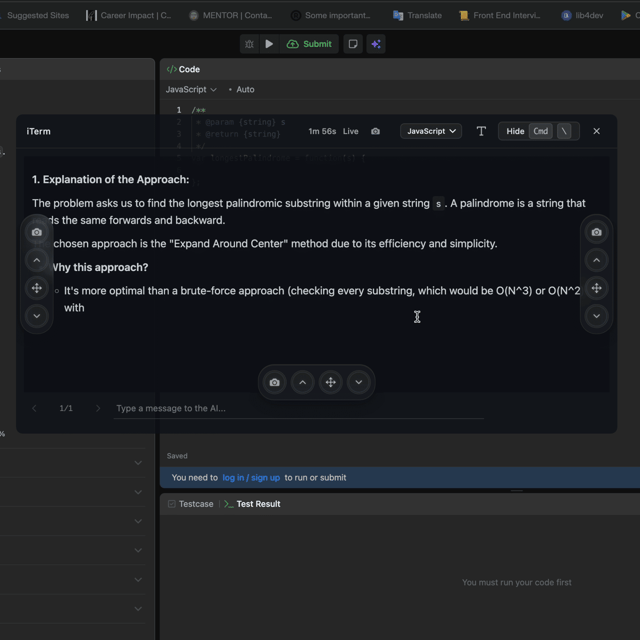Click the Live status label
Viewport: 640px width, 640px height.
point(351,131)
